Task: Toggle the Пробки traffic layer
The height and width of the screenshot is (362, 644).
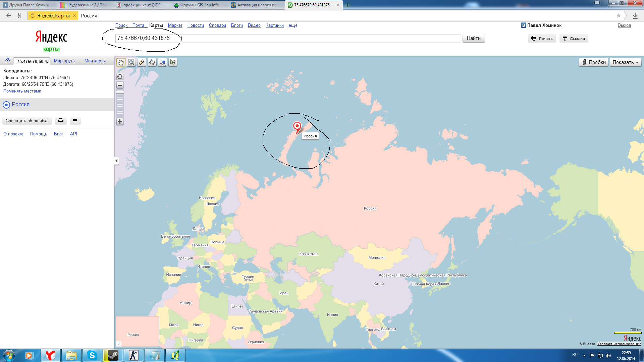Action: (593, 62)
